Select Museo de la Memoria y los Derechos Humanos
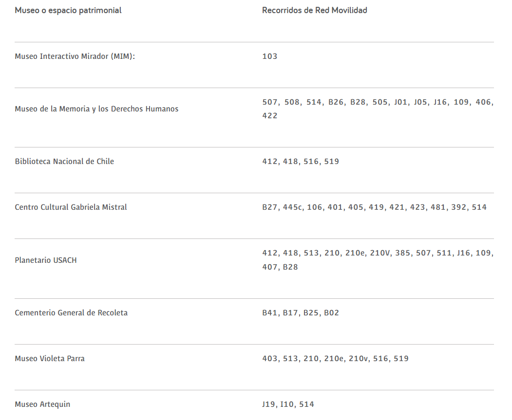 click(96, 109)
